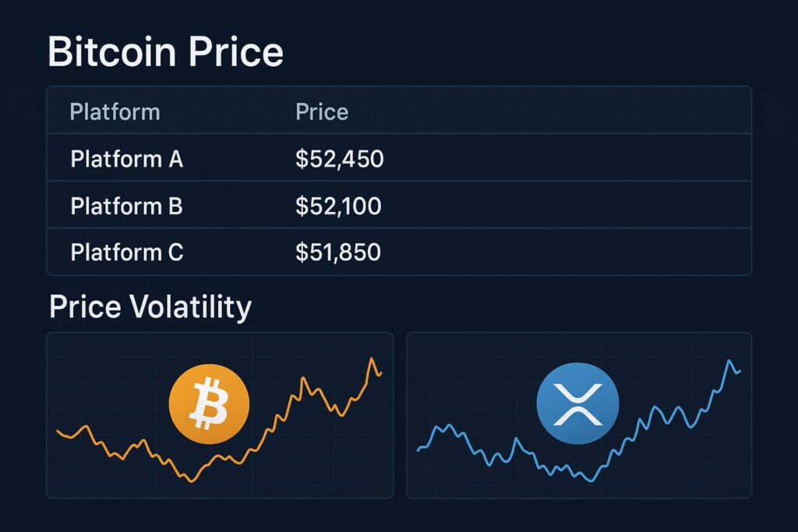Click the $52,450 price value

[340, 160]
